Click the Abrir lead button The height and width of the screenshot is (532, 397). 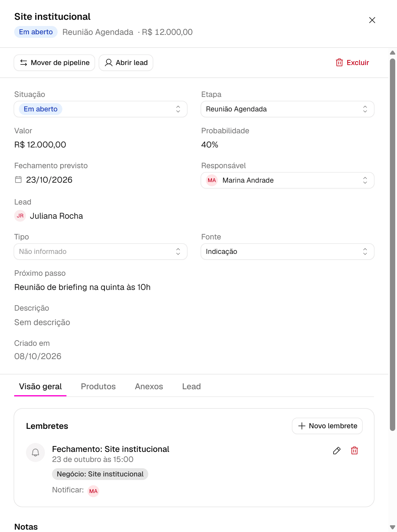click(126, 63)
